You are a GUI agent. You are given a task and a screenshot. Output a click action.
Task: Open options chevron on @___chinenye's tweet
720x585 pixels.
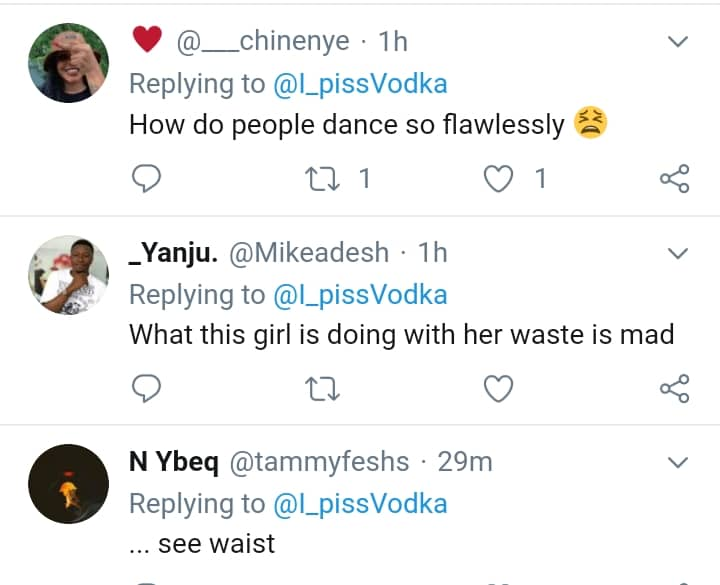click(678, 42)
